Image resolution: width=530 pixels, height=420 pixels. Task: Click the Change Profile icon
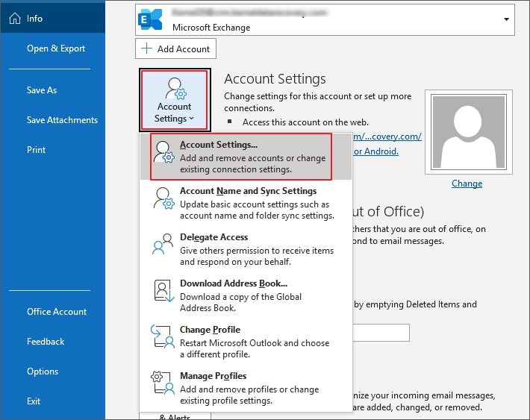click(163, 336)
